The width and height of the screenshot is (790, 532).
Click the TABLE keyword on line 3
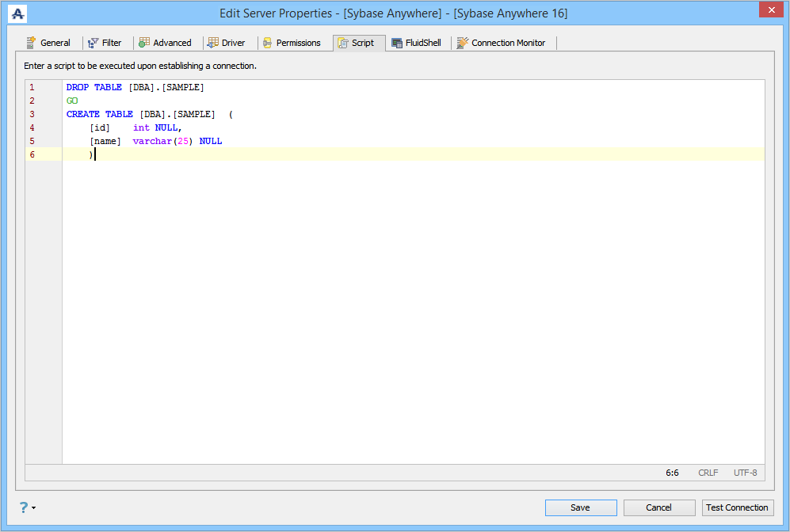click(119, 114)
